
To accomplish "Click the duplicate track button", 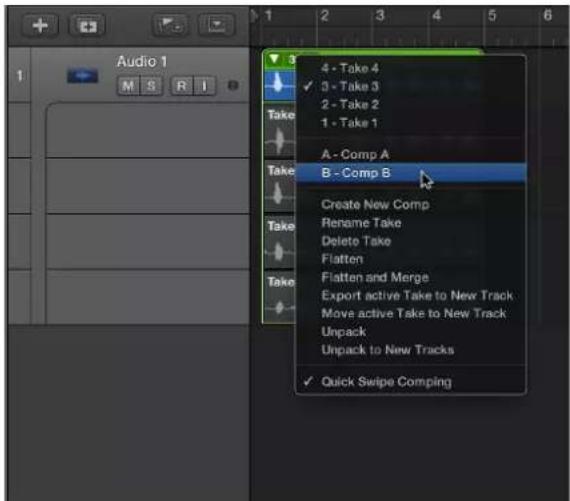I will click(x=88, y=26).
